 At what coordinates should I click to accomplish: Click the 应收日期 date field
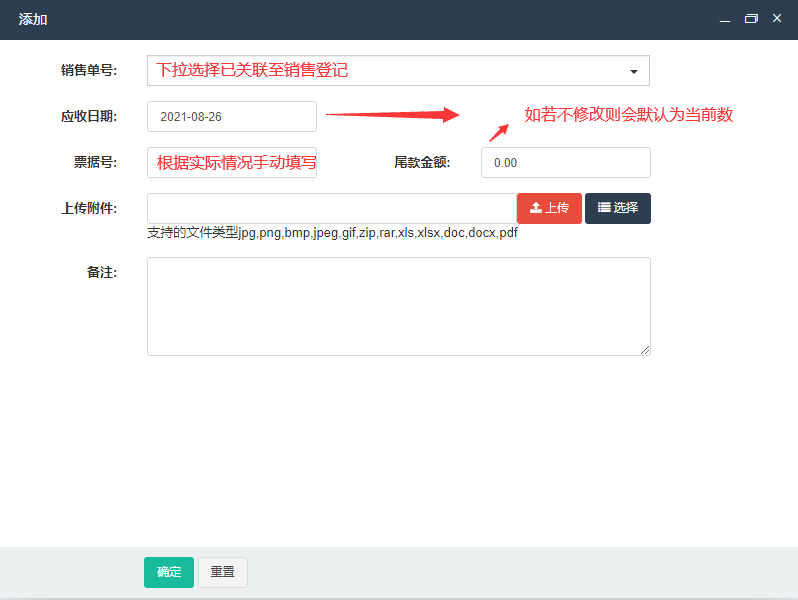[x=232, y=117]
